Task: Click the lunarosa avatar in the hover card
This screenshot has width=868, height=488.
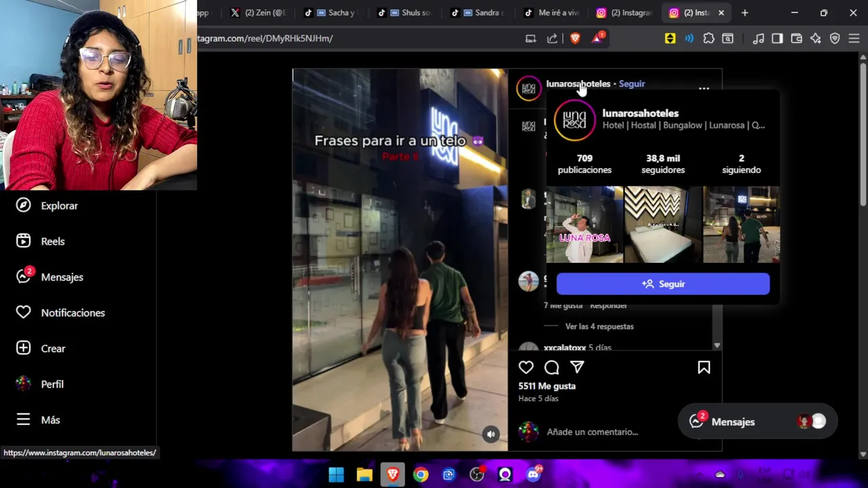Action: [x=574, y=120]
